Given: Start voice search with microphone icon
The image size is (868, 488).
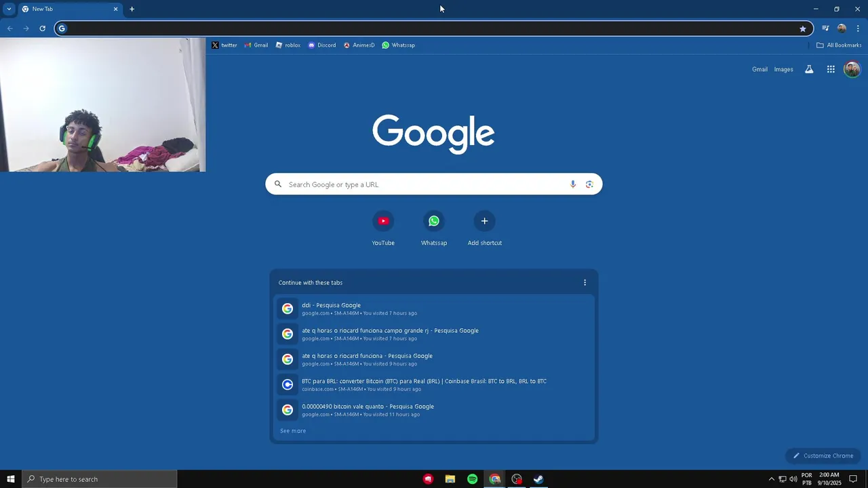Looking at the screenshot, I should click(573, 184).
